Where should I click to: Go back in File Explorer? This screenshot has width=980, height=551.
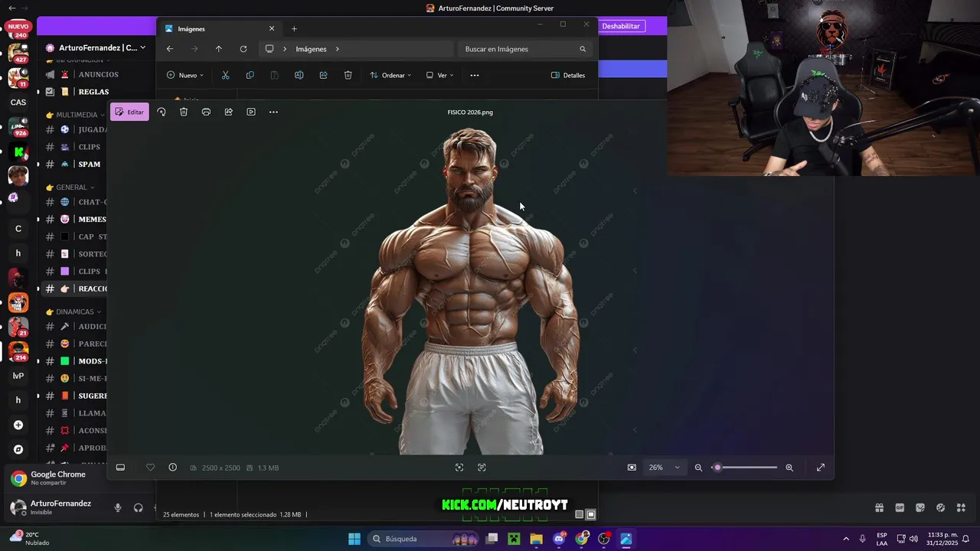tap(170, 49)
